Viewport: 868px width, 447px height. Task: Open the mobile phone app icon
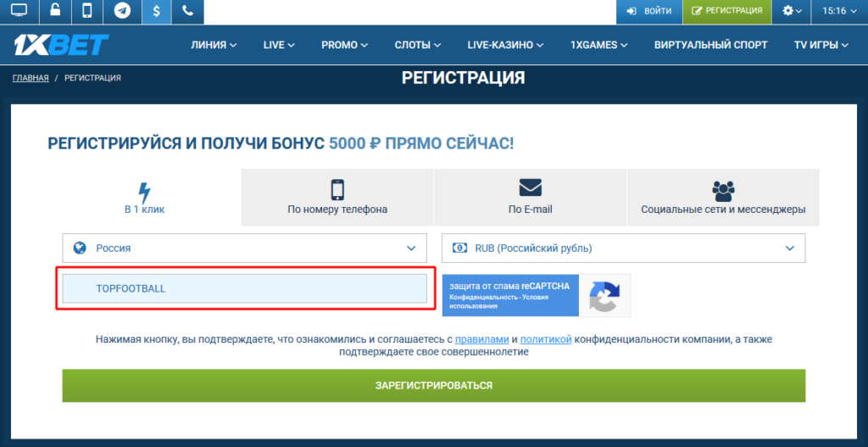click(87, 12)
